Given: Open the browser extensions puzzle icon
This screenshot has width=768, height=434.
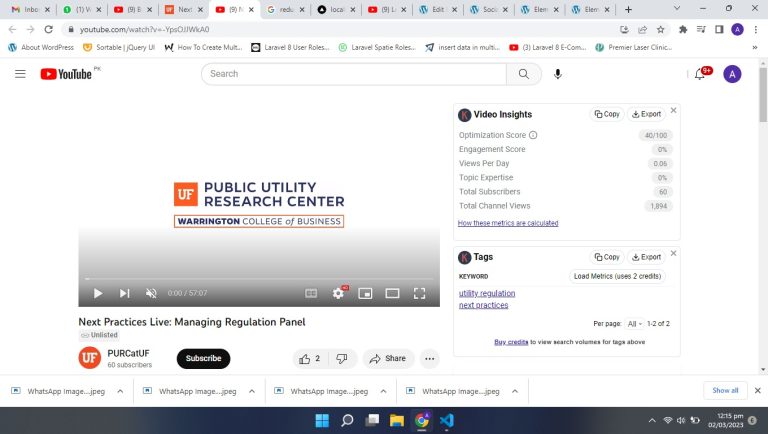Looking at the screenshot, I should click(683, 29).
